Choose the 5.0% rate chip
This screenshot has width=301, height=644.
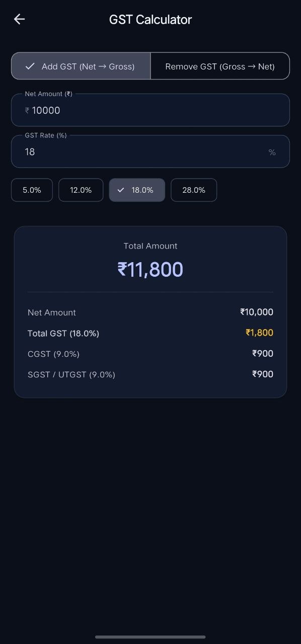tap(32, 190)
